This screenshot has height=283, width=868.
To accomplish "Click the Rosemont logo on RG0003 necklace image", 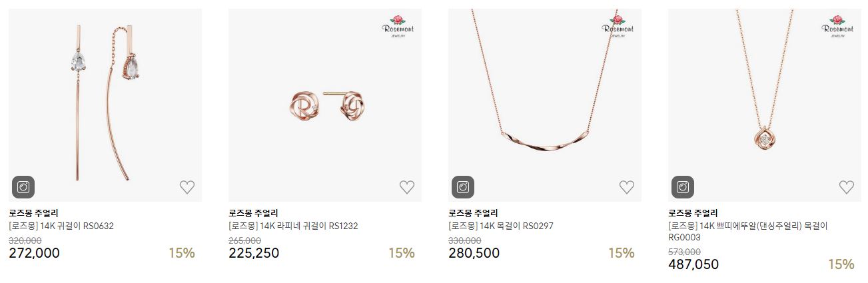I will click(x=838, y=26).
